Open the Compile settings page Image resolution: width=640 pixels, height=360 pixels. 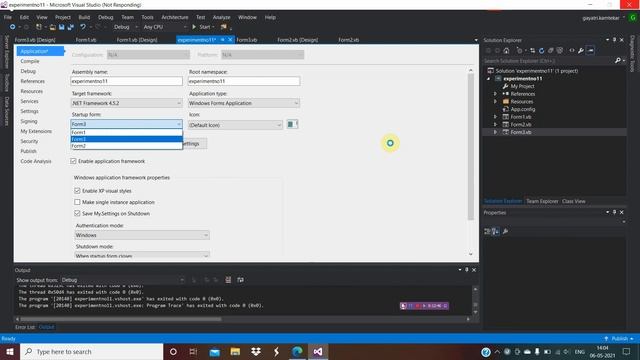coord(30,61)
